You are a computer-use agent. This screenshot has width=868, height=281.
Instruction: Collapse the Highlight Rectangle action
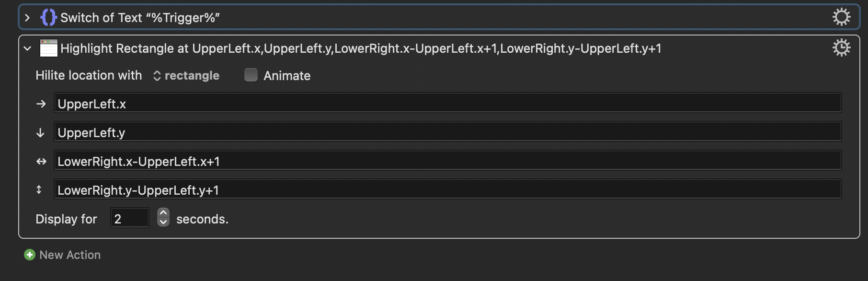tap(27, 48)
